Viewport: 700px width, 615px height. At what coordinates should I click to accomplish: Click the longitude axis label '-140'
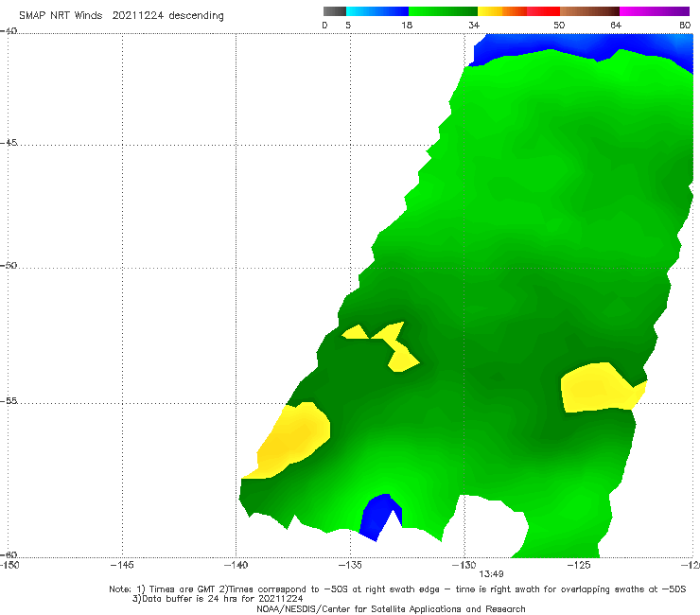(236, 565)
